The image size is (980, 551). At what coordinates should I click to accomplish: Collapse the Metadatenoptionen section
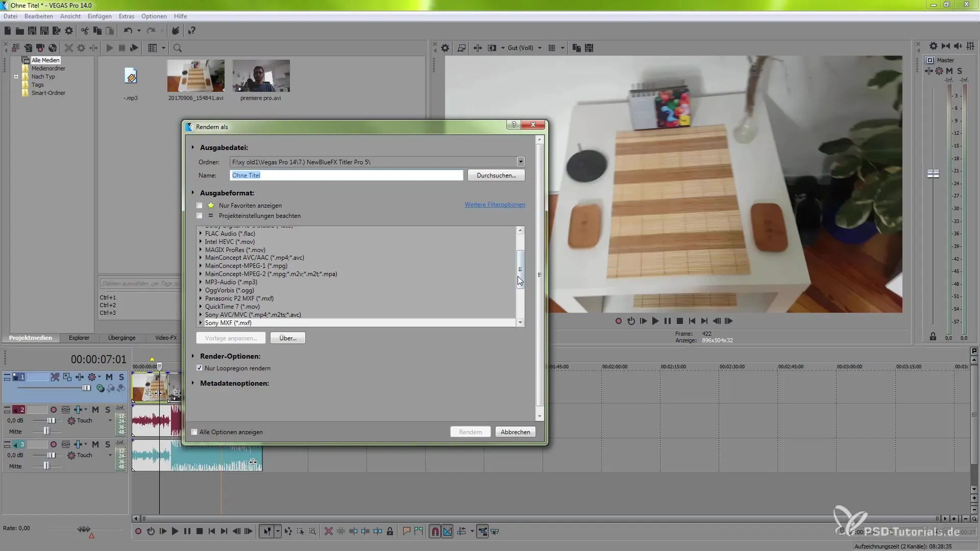pyautogui.click(x=193, y=383)
